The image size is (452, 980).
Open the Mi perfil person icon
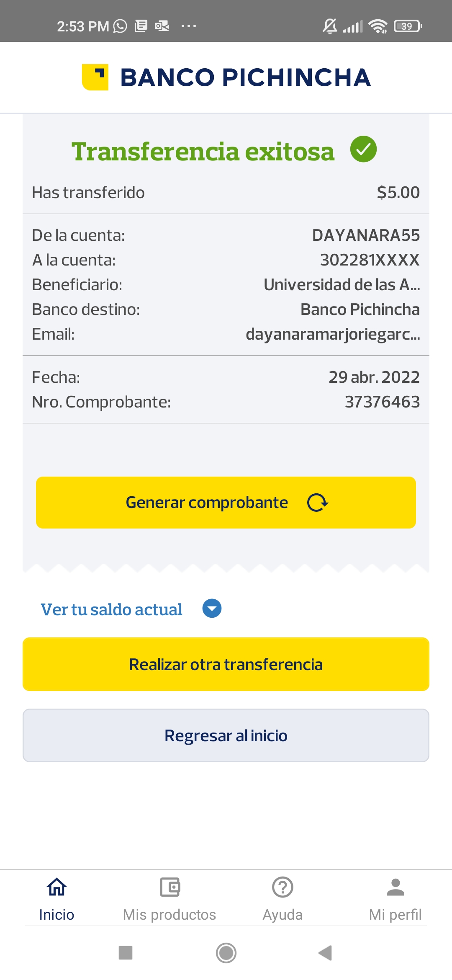coord(395,887)
